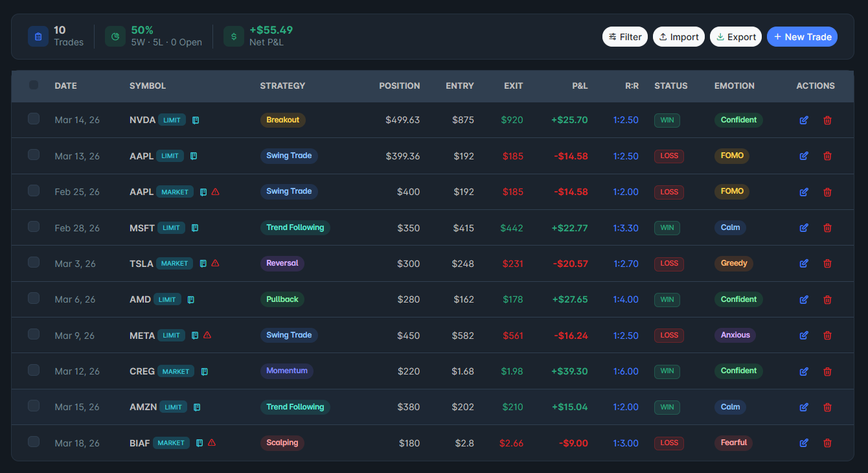Select the CREG row checkbox
The width and height of the screenshot is (868, 473).
pyautogui.click(x=34, y=370)
